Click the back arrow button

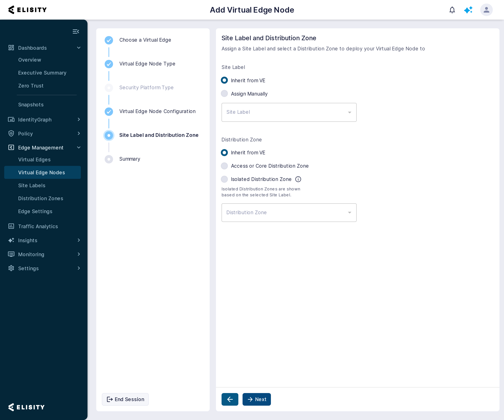(x=230, y=399)
